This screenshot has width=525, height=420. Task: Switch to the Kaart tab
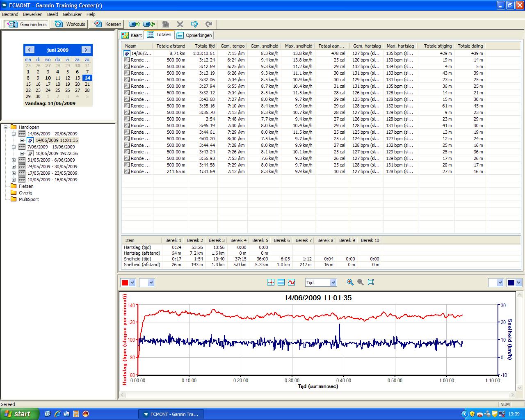[x=132, y=35]
